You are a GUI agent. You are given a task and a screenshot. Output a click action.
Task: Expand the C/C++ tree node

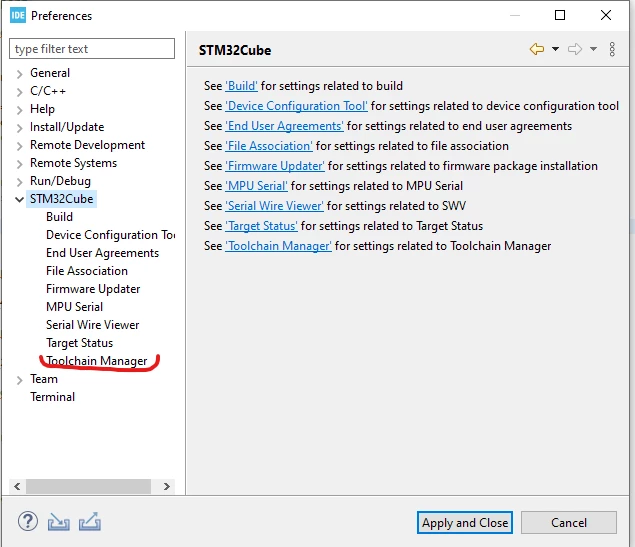19,92
